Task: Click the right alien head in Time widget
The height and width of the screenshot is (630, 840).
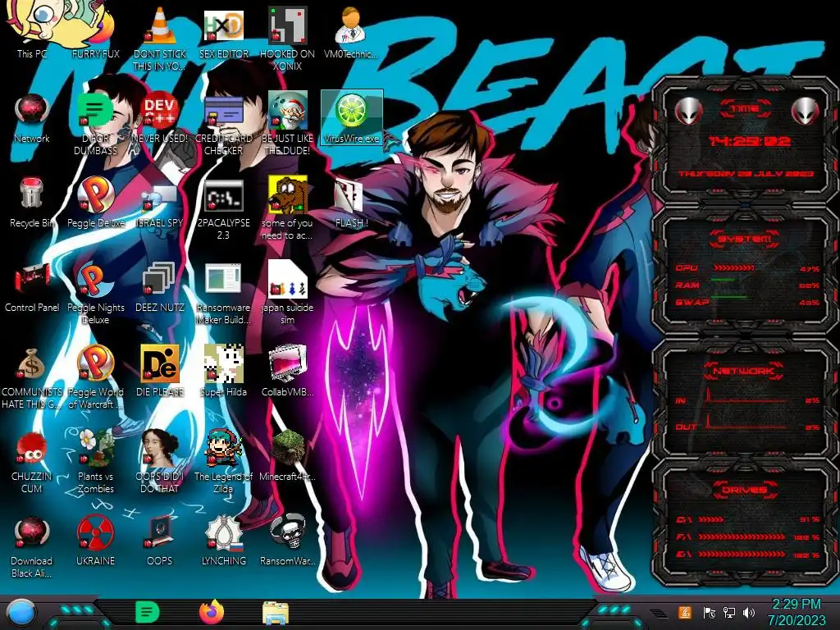Action: click(x=806, y=111)
